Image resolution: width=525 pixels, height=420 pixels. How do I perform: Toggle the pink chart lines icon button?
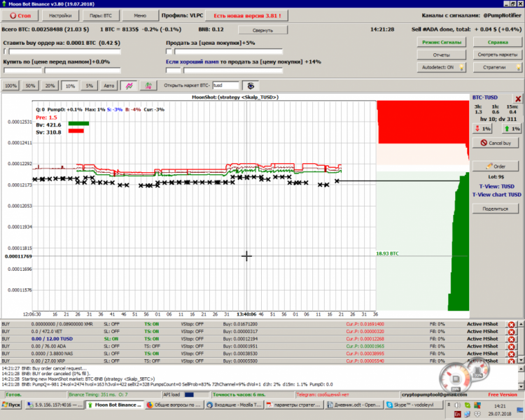coord(129,85)
